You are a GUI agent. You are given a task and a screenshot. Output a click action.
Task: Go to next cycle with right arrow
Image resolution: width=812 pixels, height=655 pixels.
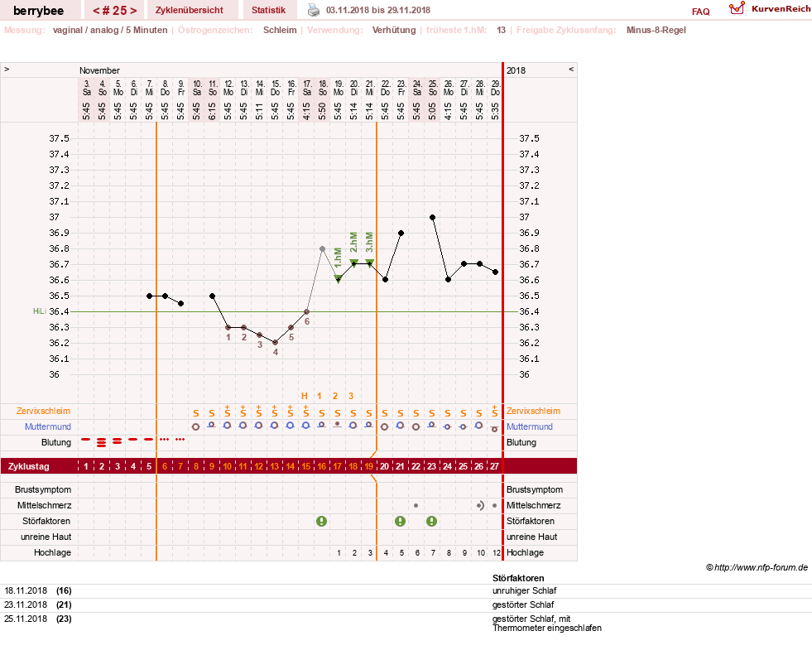click(x=133, y=11)
